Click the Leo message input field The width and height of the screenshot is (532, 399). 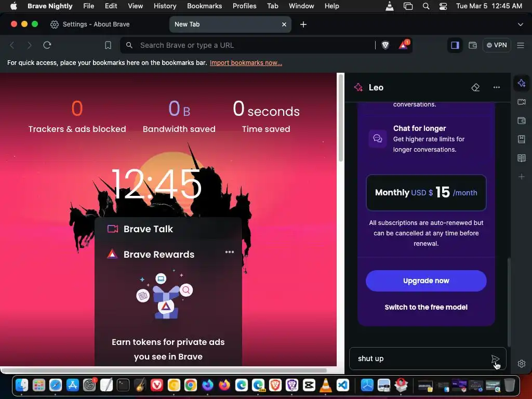[x=421, y=358]
